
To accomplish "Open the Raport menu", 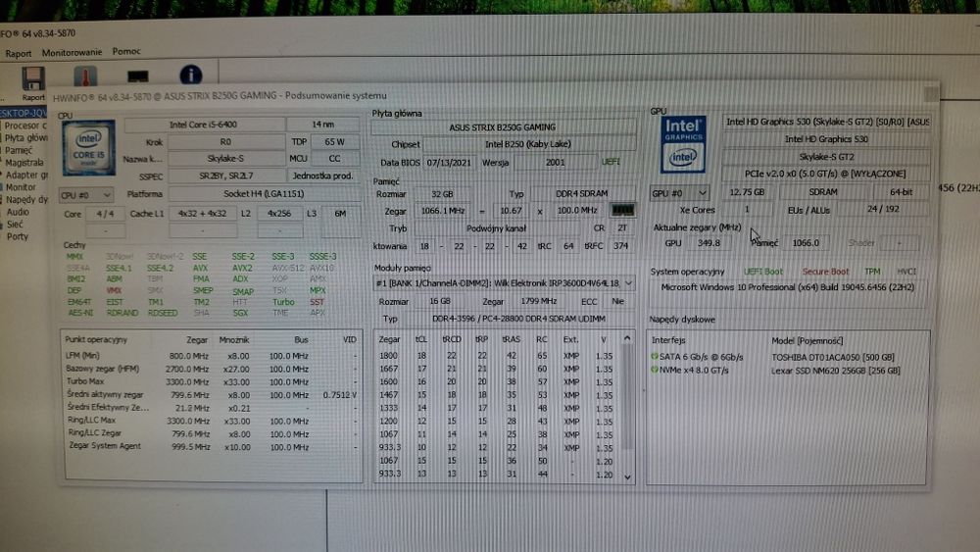I will [x=18, y=53].
